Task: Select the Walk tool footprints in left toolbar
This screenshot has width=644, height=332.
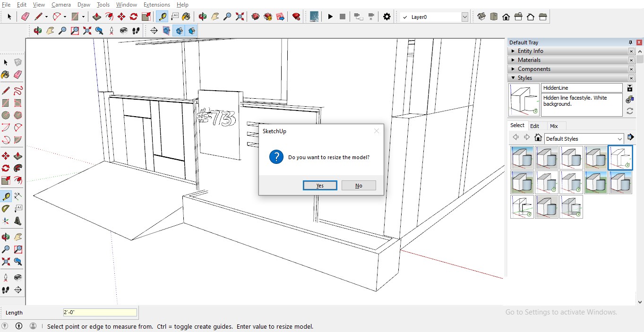Action: 6,290
